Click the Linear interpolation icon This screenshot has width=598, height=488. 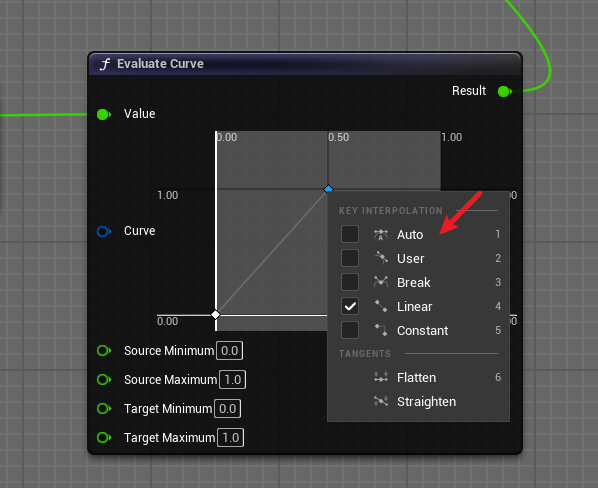coord(381,306)
